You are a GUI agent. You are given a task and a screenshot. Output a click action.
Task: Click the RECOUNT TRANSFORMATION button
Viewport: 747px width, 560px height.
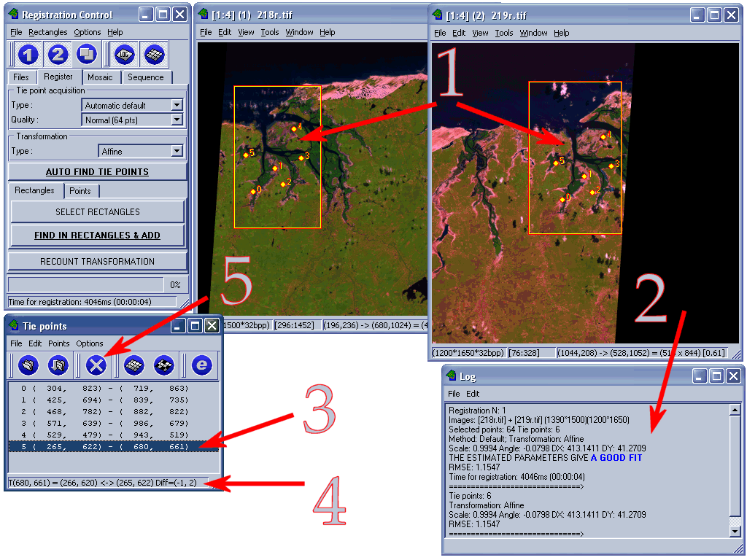pos(97,261)
